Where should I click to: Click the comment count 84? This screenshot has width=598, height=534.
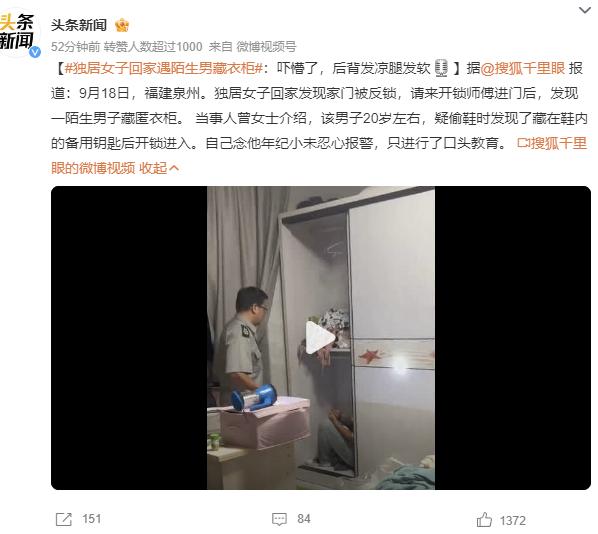[x=304, y=519]
